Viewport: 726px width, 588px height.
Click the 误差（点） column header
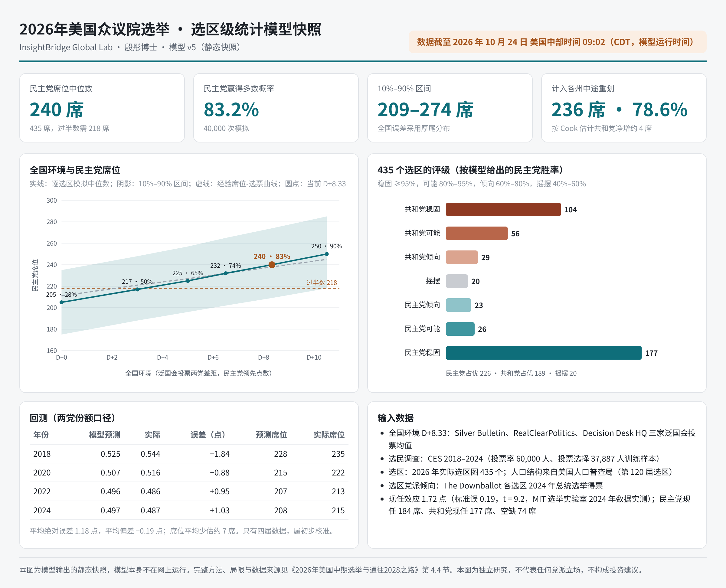click(210, 435)
